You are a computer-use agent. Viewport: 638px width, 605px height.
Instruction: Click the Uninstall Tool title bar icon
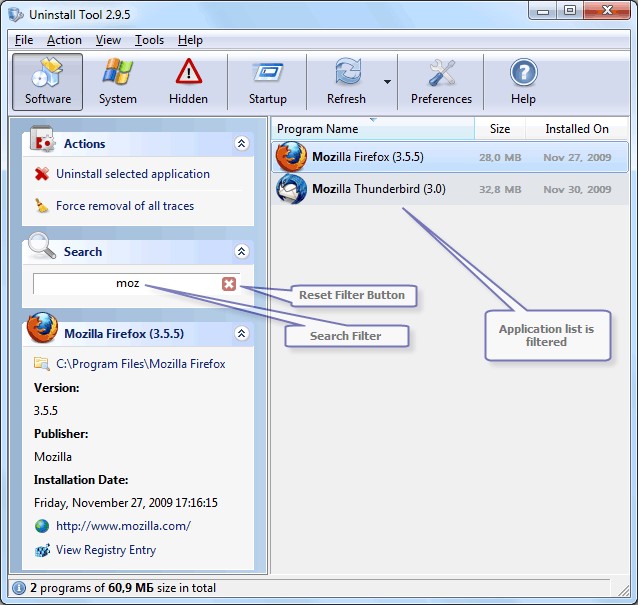click(16, 15)
